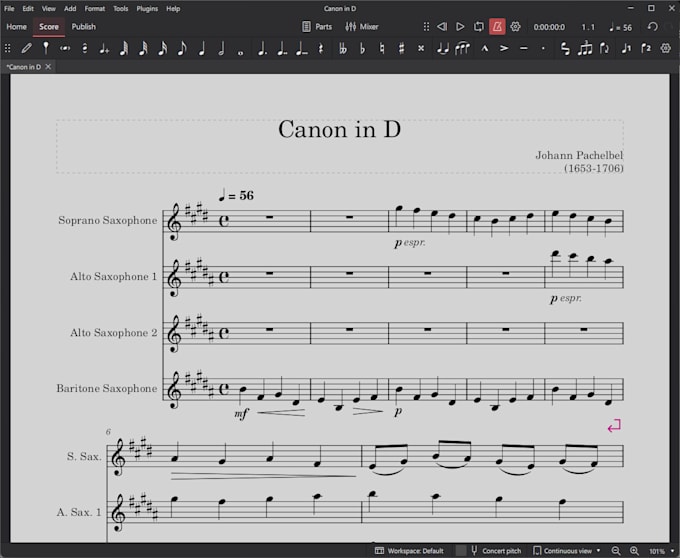Click Workspace: Default in status bar

(x=409, y=551)
